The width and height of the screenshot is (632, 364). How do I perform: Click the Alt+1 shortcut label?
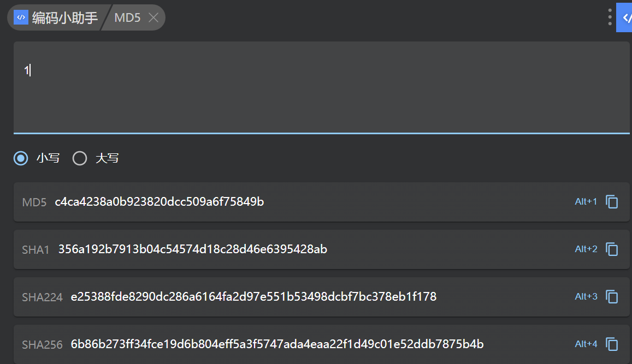click(x=586, y=202)
